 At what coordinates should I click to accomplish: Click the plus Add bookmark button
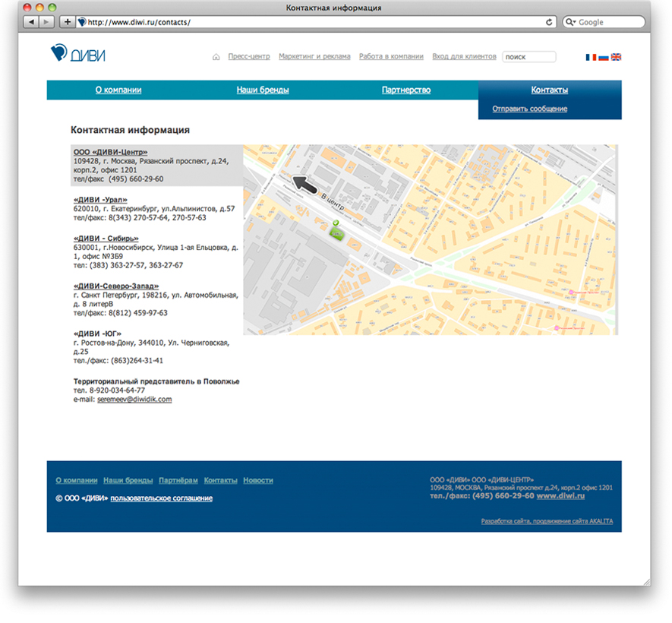coord(68,21)
